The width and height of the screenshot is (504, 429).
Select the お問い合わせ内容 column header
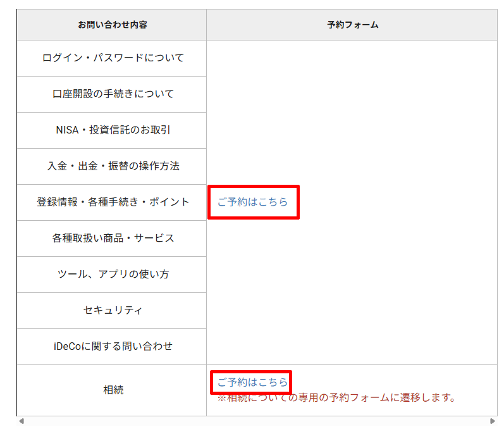112,25
